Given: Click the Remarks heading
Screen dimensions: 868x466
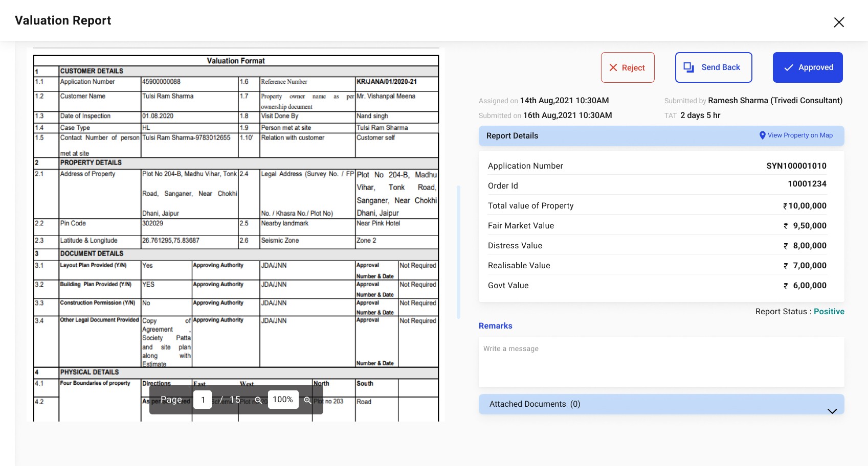Looking at the screenshot, I should [495, 326].
